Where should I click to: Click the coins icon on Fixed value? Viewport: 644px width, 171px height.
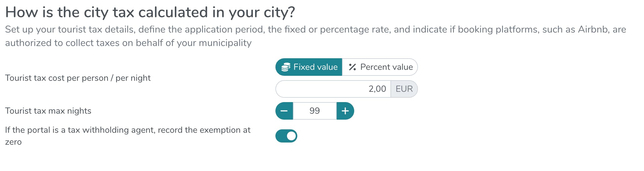point(286,67)
